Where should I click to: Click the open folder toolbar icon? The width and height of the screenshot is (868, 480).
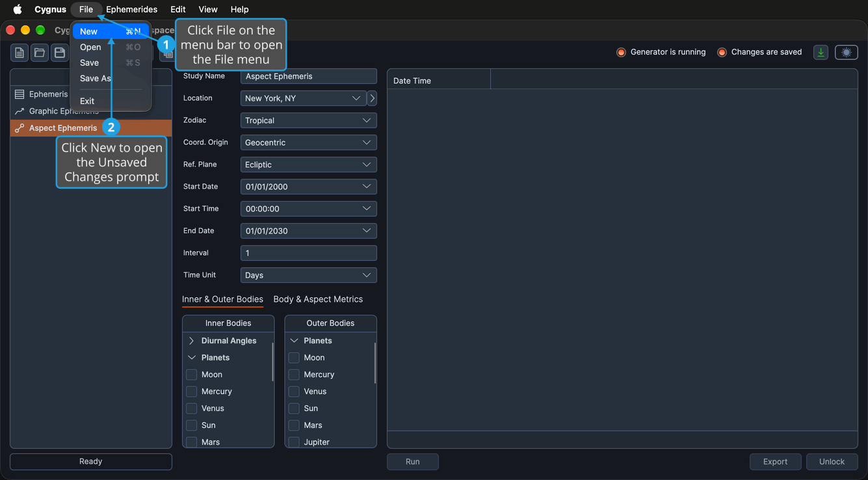tap(40, 53)
